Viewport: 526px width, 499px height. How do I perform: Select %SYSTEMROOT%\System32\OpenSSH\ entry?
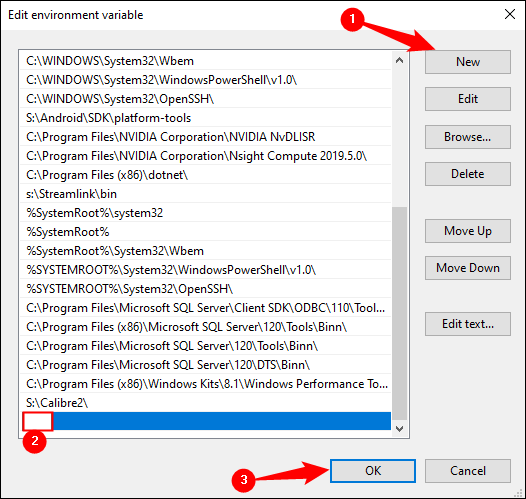click(x=205, y=289)
